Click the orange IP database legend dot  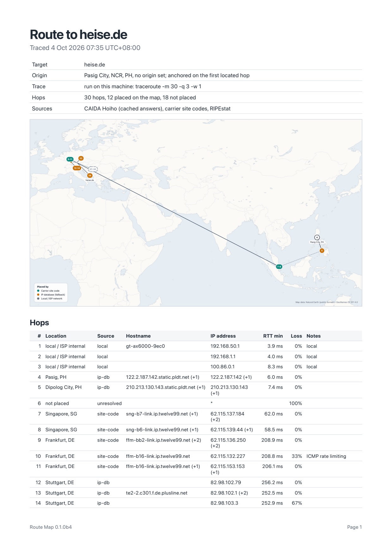click(x=38, y=295)
